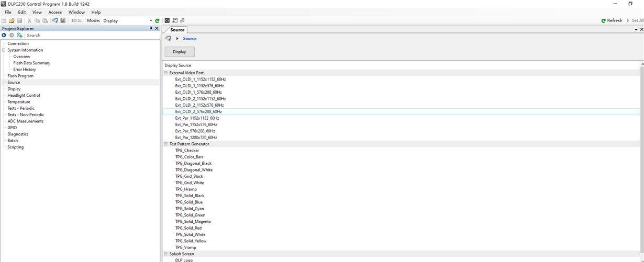Click the Paste clipboard icon

(x=45, y=20)
